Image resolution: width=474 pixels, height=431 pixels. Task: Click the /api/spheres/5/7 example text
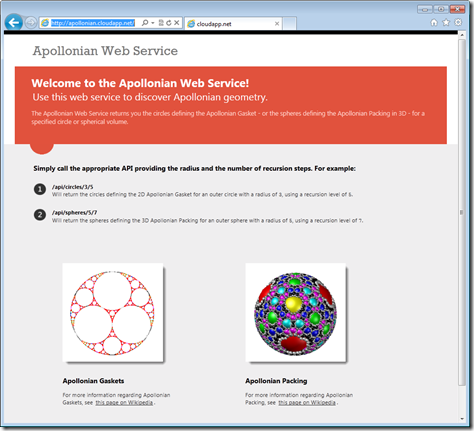click(74, 212)
